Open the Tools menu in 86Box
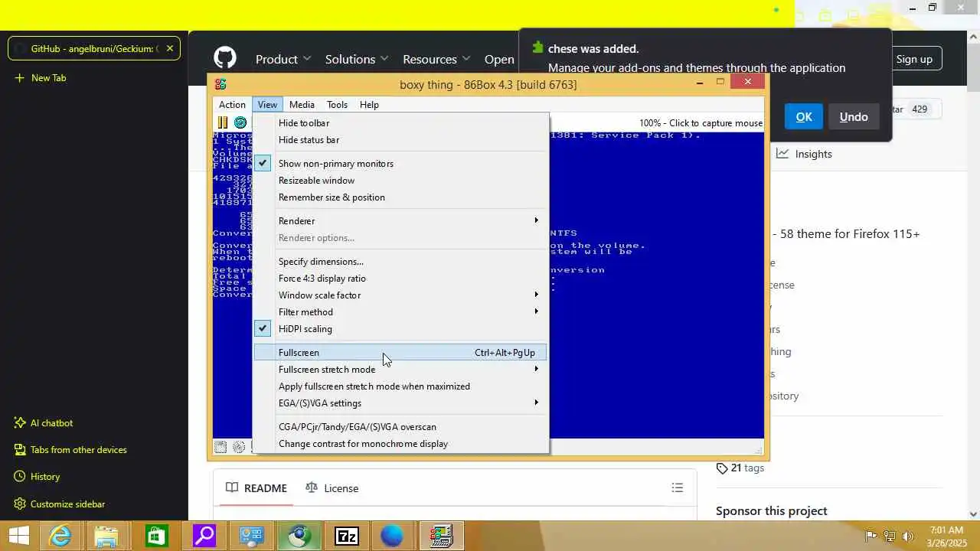 (337, 104)
